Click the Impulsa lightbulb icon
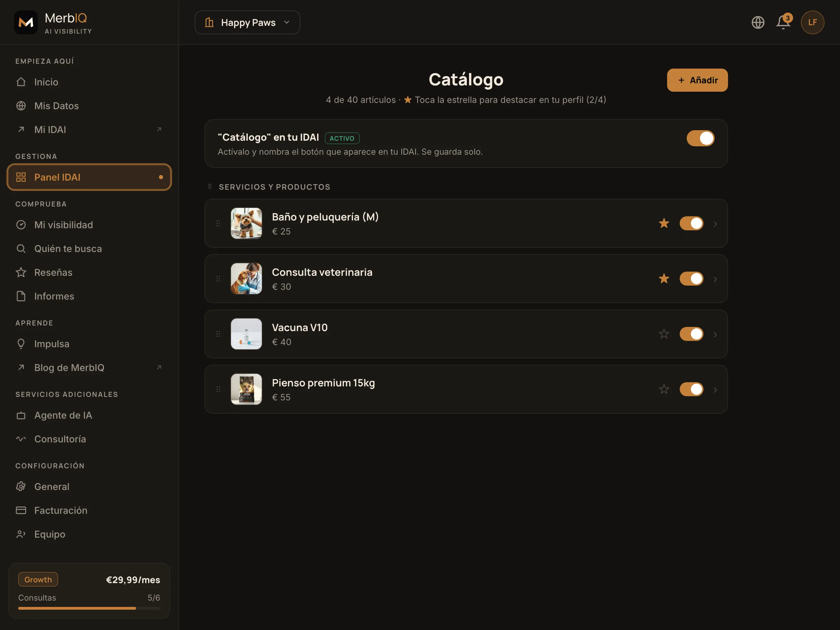Viewport: 840px width, 630px height. coord(21,344)
